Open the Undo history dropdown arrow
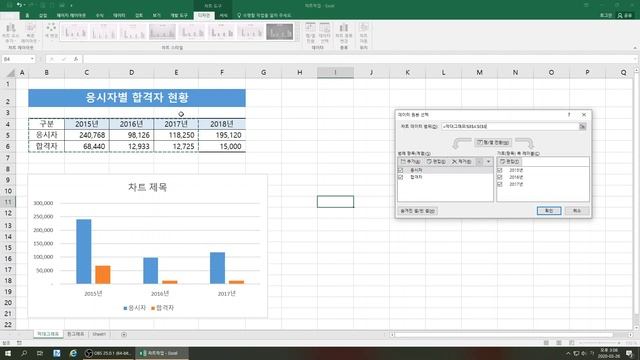 [x=25, y=5]
